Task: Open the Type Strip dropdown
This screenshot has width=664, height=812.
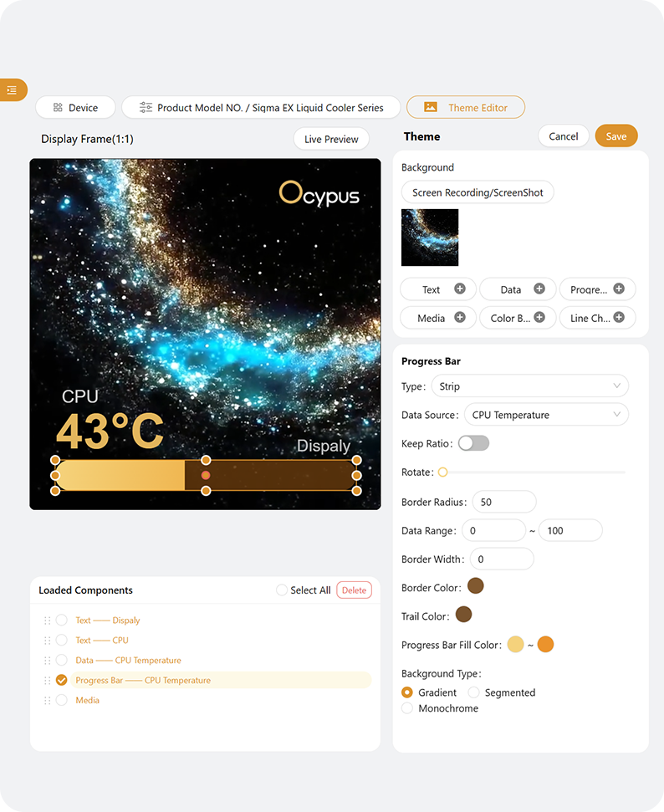Action: coord(529,386)
